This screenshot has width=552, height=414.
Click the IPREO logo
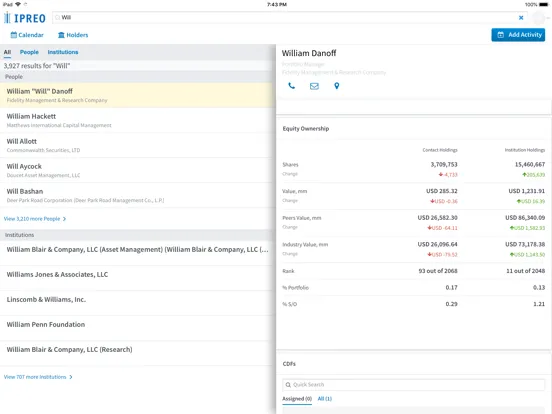25,18
